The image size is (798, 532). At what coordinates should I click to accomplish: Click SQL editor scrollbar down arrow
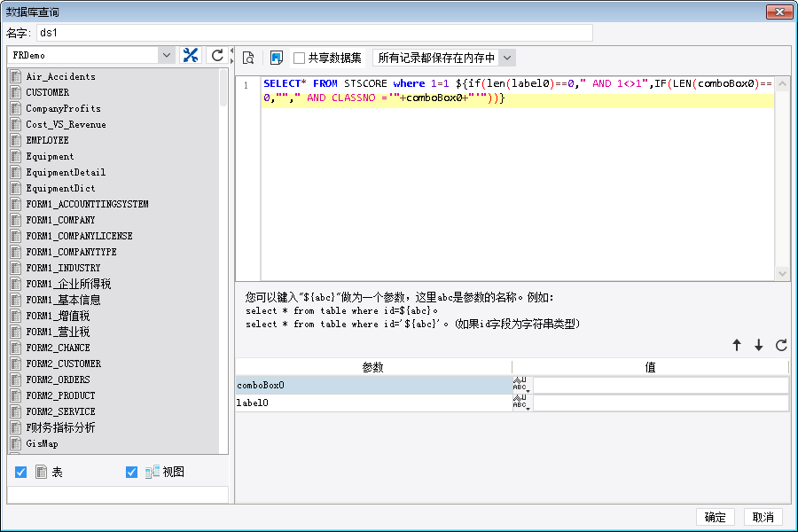782,273
